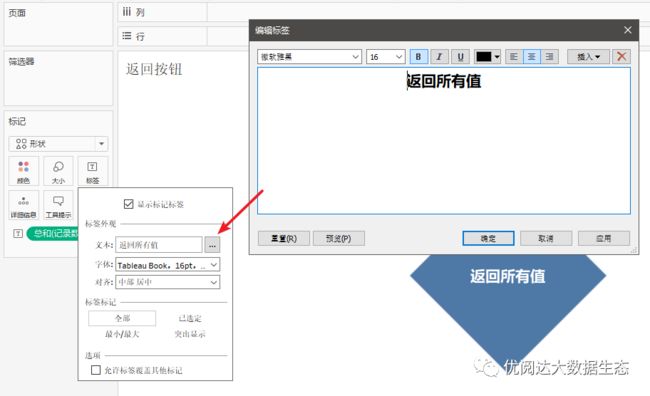This screenshot has width=650, height=396.
Task: Open the font name dropdown 微软雅黑
Action: coord(309,56)
